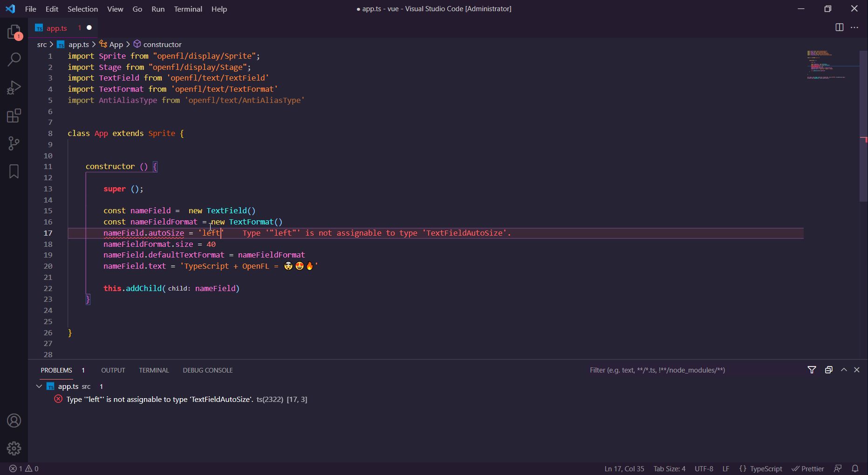This screenshot has height=475, width=868.
Task: Open the Run and Debug view
Action: click(x=14, y=88)
